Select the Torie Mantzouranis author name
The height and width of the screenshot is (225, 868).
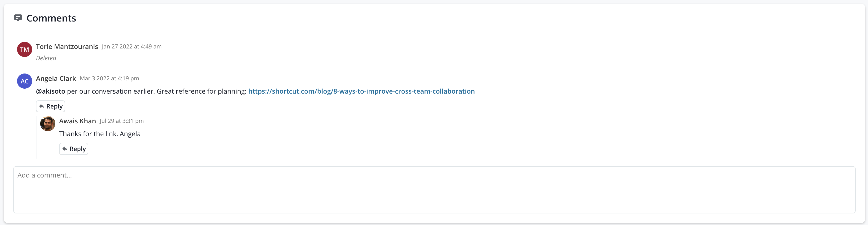pyautogui.click(x=67, y=46)
